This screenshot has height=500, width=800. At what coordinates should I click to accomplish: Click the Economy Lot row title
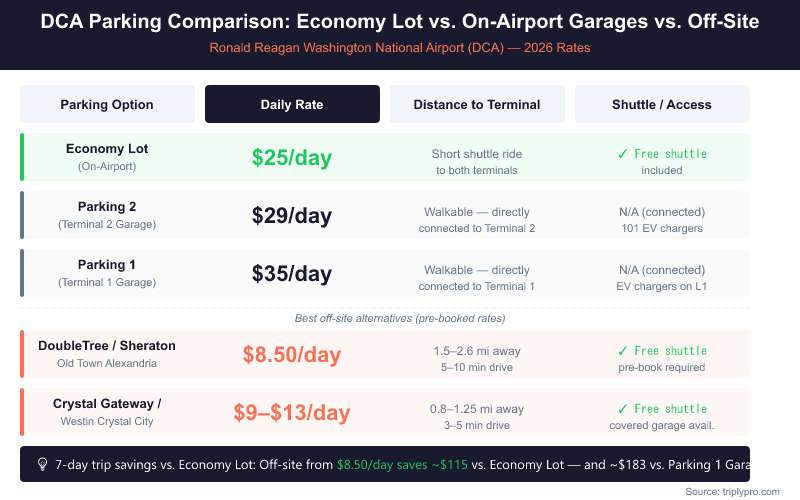(x=107, y=149)
